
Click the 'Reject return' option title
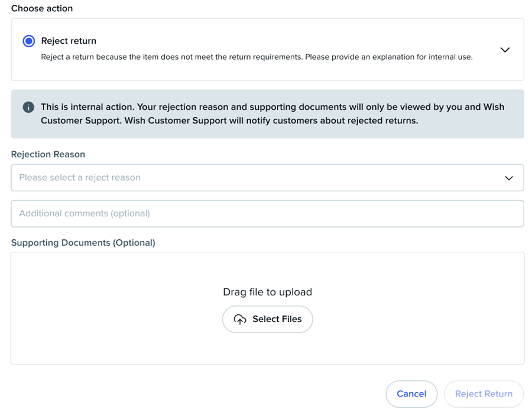69,41
